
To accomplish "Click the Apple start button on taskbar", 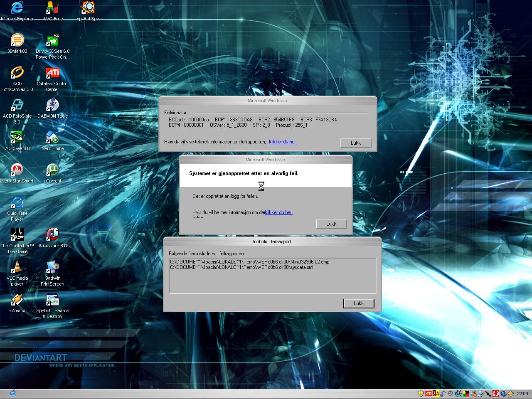I will 12,393.
